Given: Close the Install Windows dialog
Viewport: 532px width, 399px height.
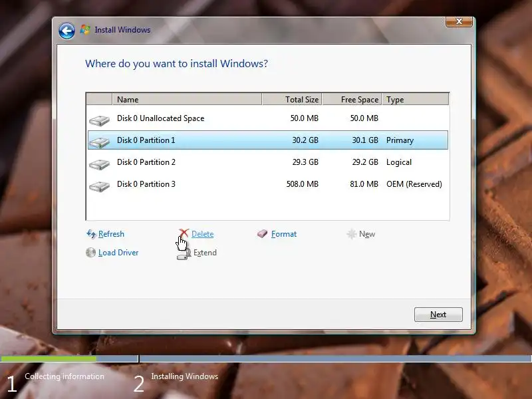Looking at the screenshot, I should (459, 21).
